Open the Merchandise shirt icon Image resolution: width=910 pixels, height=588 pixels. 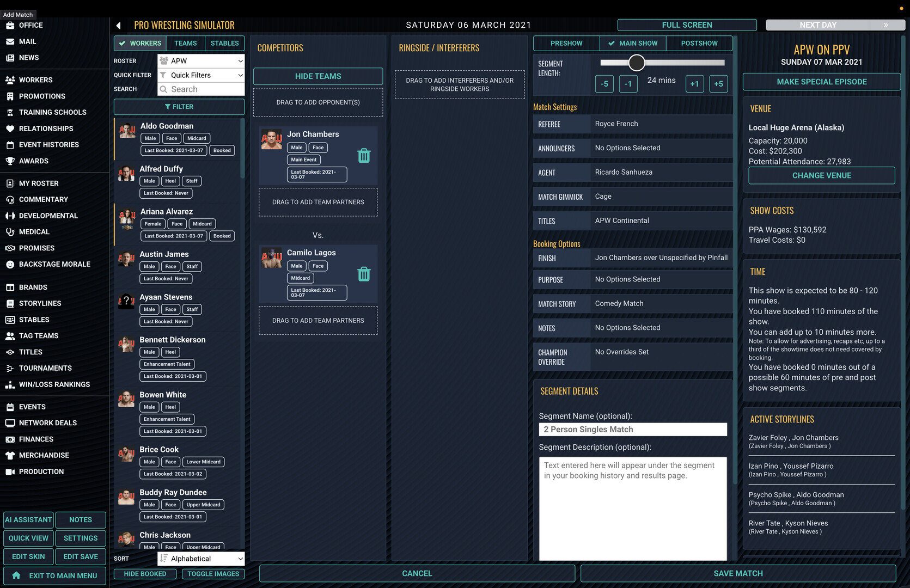[x=10, y=455]
